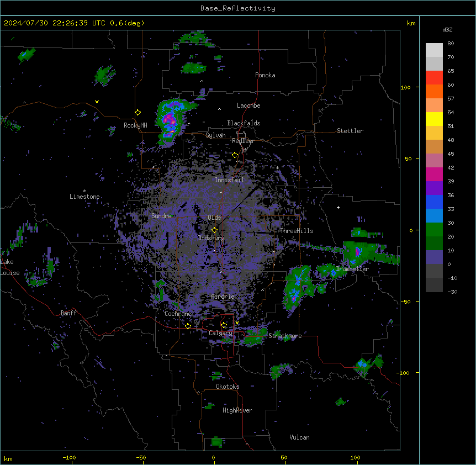Click the mauve 42-45 dBZ legend swatch
This screenshot has width=476, height=465.
coord(434,161)
